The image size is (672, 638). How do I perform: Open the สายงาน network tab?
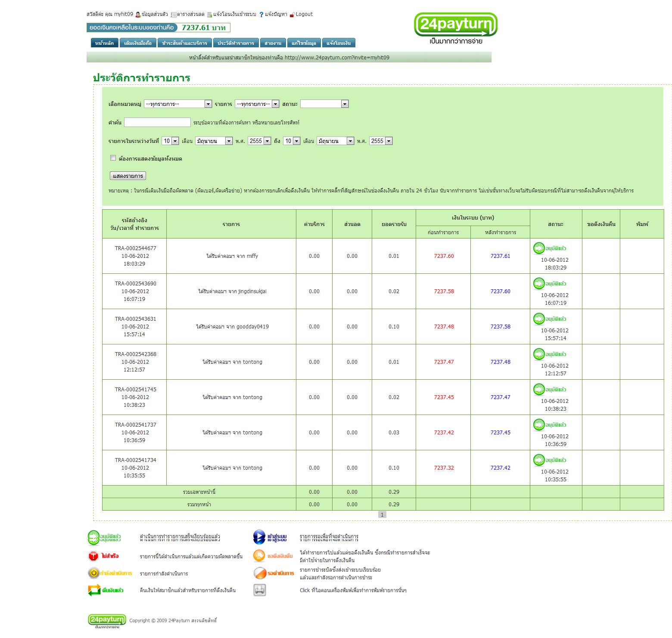click(273, 43)
